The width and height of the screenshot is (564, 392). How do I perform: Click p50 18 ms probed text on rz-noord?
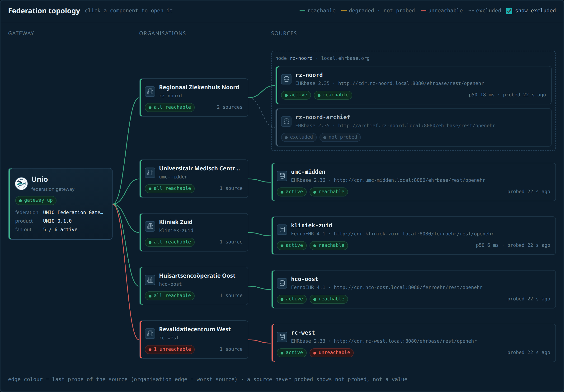click(x=507, y=95)
